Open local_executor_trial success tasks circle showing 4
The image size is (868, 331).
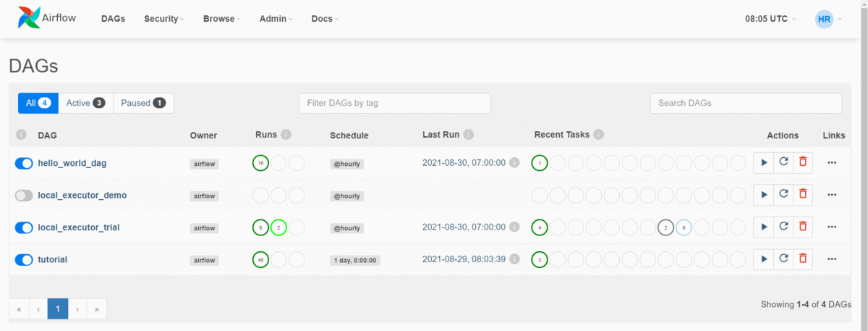[x=540, y=227]
